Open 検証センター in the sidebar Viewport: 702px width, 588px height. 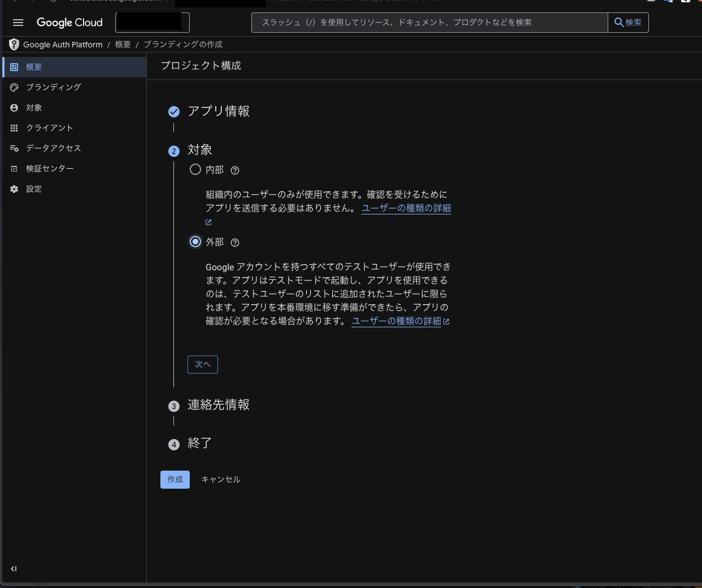[x=50, y=169]
